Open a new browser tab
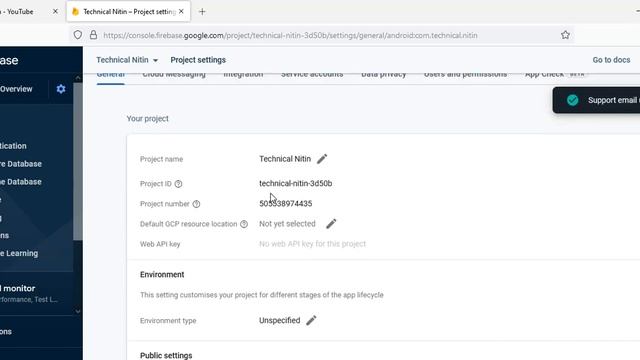The image size is (640, 360). click(x=202, y=12)
